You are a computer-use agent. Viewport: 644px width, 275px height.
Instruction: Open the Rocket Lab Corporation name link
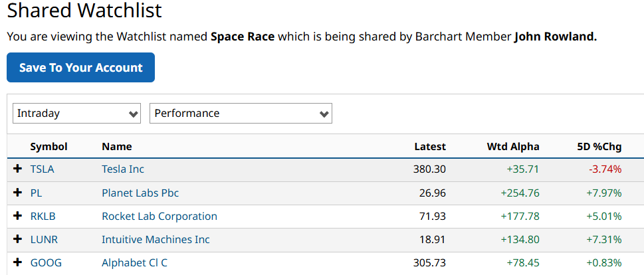point(160,216)
